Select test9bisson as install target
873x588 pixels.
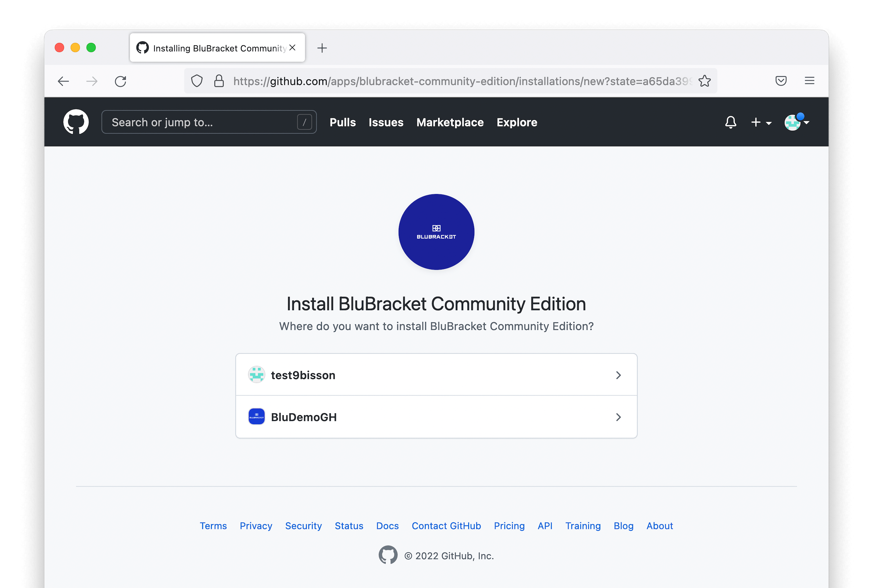coord(436,375)
